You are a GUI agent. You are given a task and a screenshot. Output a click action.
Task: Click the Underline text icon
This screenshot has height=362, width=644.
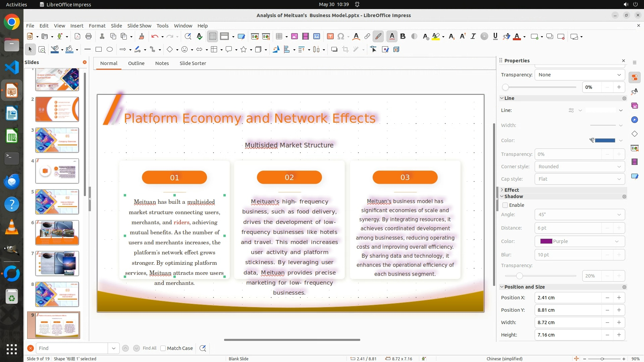495,37
